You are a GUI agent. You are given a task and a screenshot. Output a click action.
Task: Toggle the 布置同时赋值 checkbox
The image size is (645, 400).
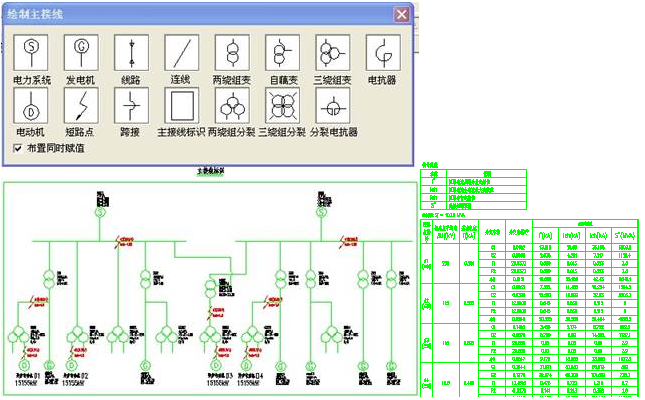[x=18, y=148]
